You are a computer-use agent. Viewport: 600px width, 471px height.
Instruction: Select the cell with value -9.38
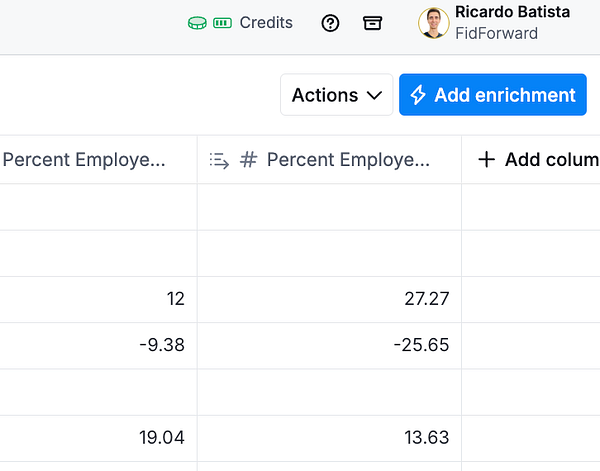[x=98, y=345]
